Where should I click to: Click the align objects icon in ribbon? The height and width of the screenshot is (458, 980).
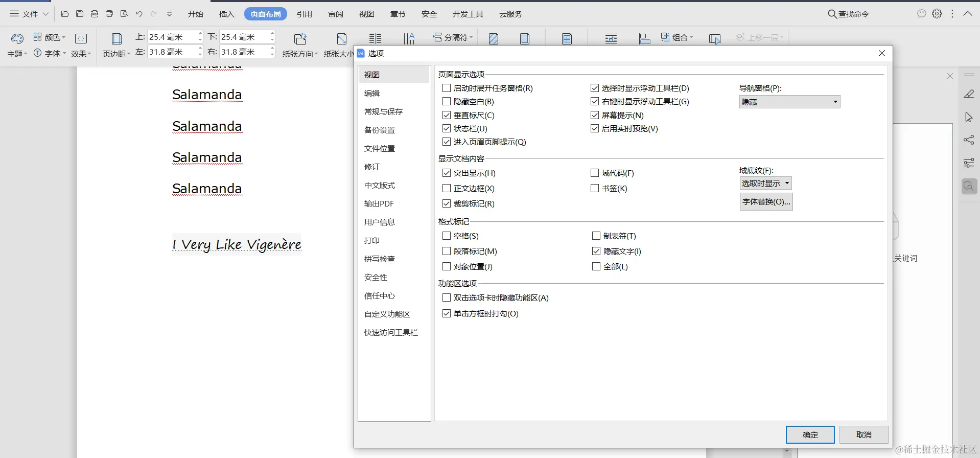point(645,38)
